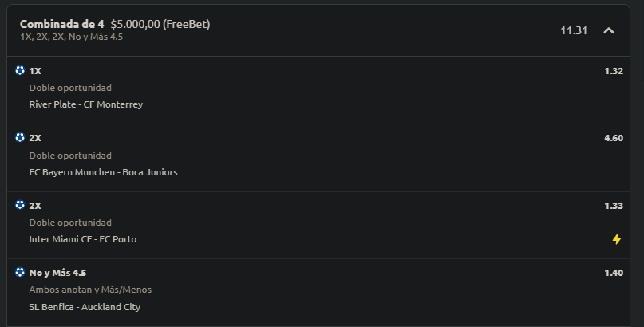644x327 pixels.
Task: Open SL Benfica - Auckland City match
Action: (x=85, y=307)
